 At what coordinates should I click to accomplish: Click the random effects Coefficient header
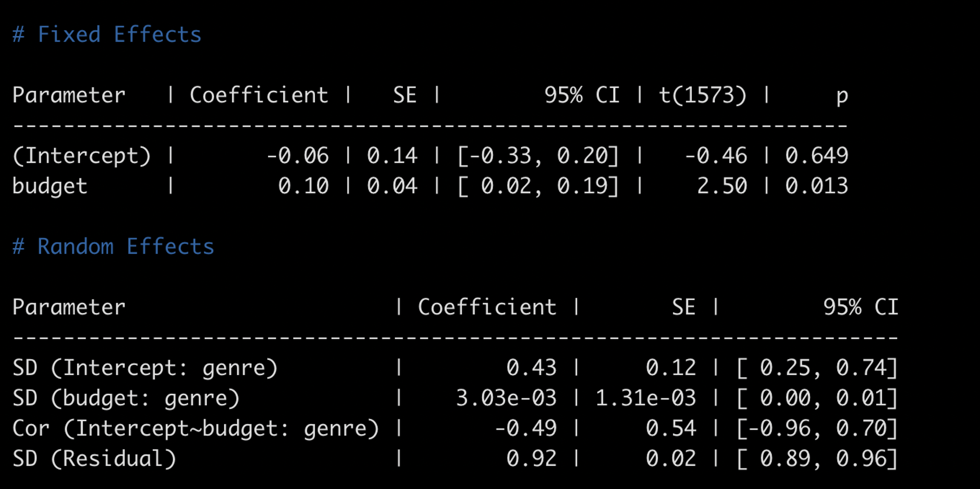(487, 308)
